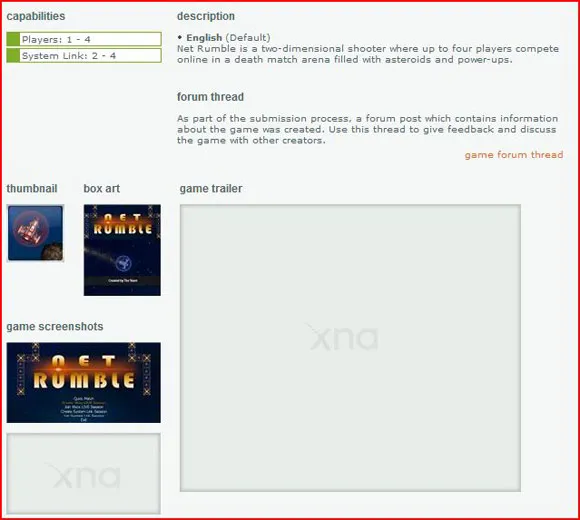Image resolution: width=580 pixels, height=520 pixels.
Task: Select the empty xna screenshot placeholder
Action: (84, 474)
